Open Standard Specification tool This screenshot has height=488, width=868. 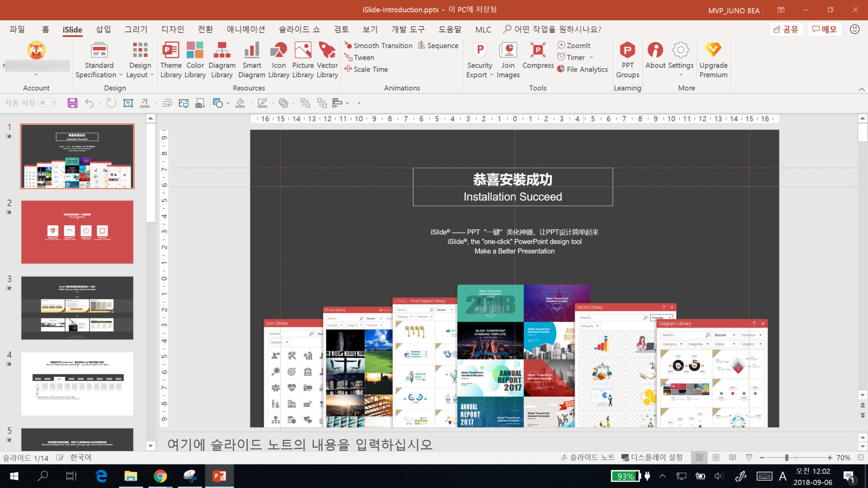coord(99,60)
